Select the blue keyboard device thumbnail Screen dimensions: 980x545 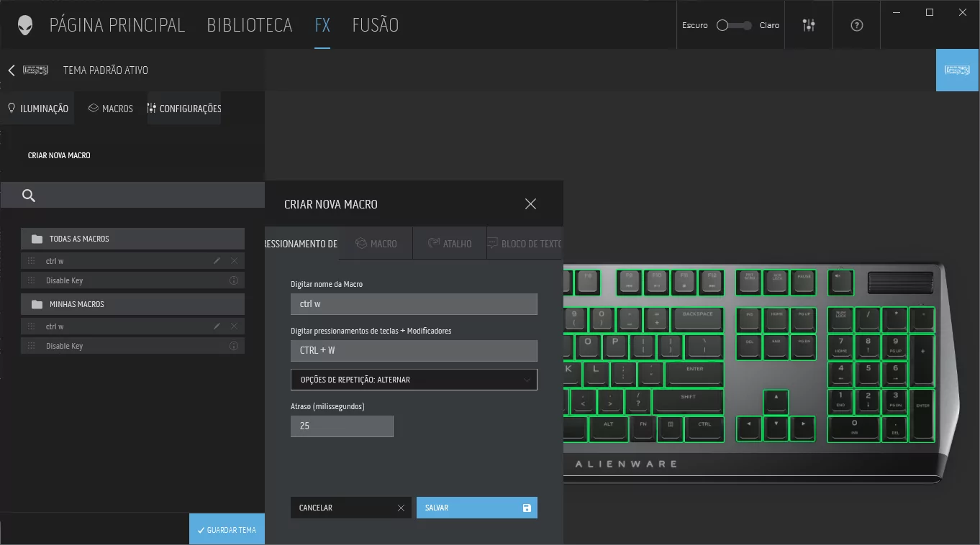pos(957,70)
